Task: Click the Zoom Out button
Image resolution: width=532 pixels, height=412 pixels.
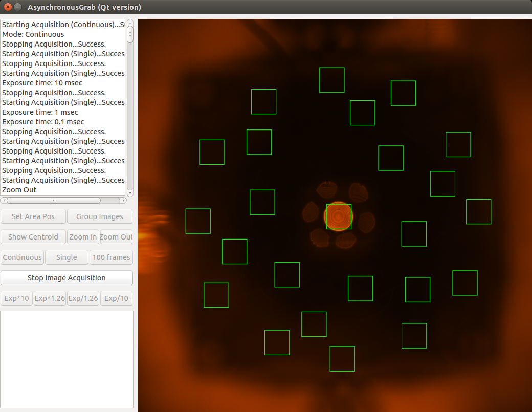Action: [117, 237]
